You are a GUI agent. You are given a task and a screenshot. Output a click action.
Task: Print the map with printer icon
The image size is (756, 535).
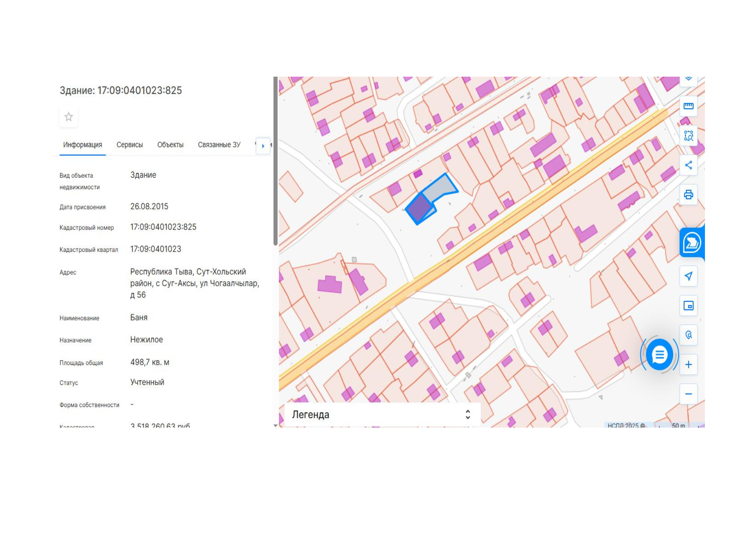click(x=688, y=194)
